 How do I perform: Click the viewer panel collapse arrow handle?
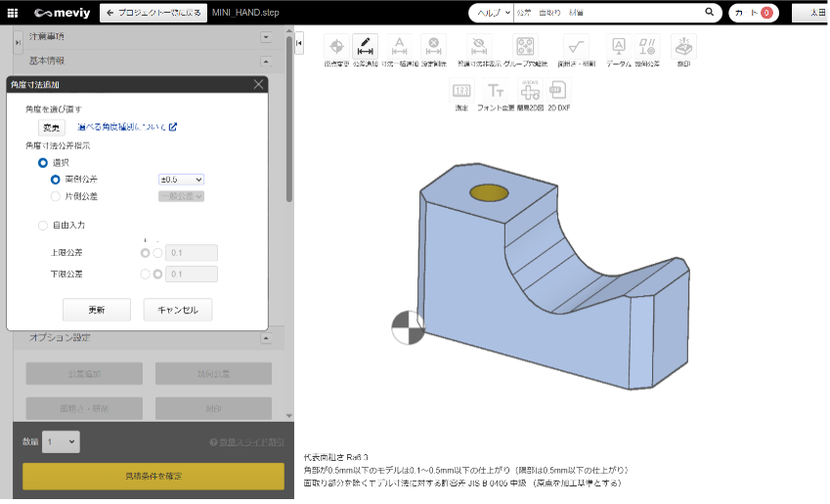(299, 43)
